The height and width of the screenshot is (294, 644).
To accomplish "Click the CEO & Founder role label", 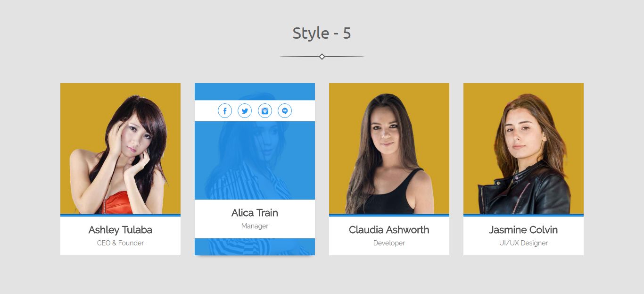I will [120, 243].
